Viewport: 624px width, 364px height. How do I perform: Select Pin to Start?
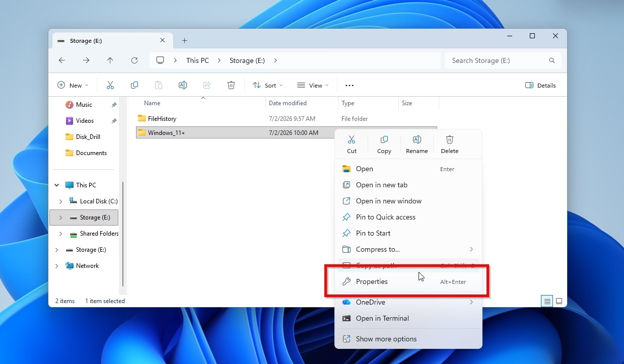click(408, 233)
